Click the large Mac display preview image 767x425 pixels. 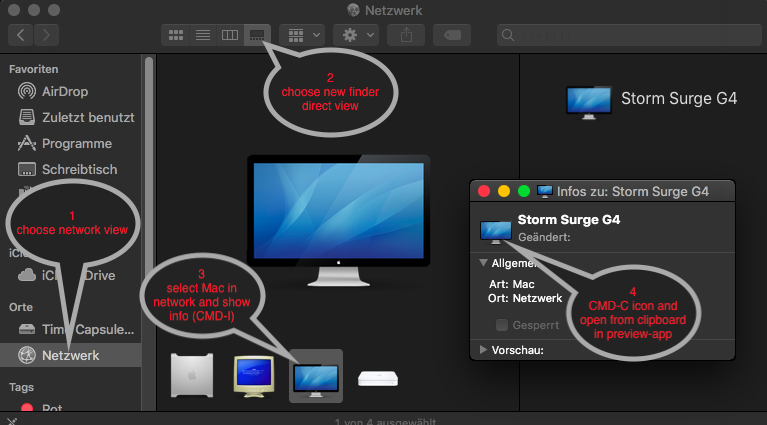(338, 221)
